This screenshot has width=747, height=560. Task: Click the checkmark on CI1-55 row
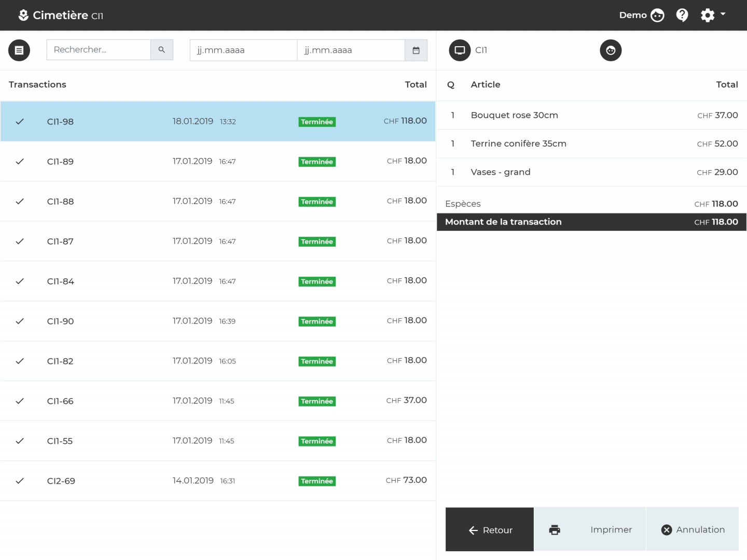coord(20,441)
